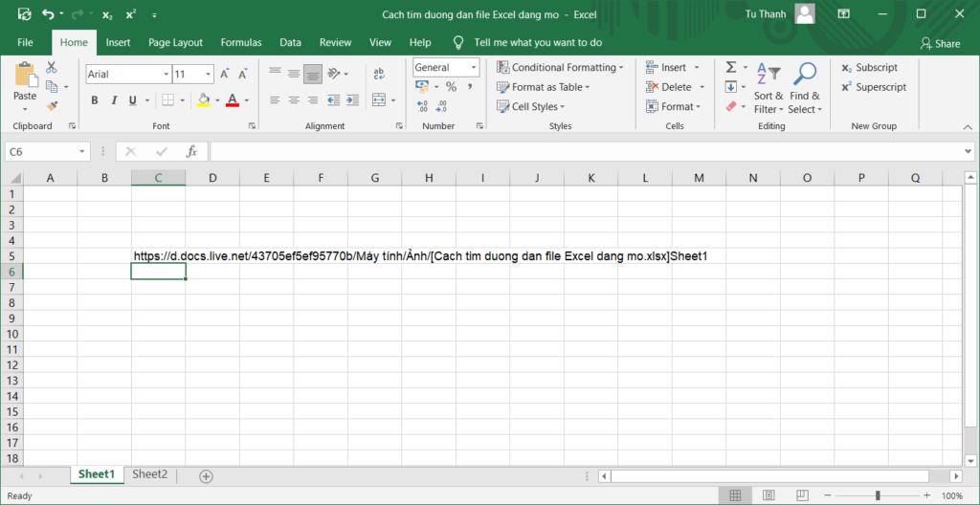
Task: Open the Conditional Formatting dropdown
Action: pyautogui.click(x=561, y=68)
